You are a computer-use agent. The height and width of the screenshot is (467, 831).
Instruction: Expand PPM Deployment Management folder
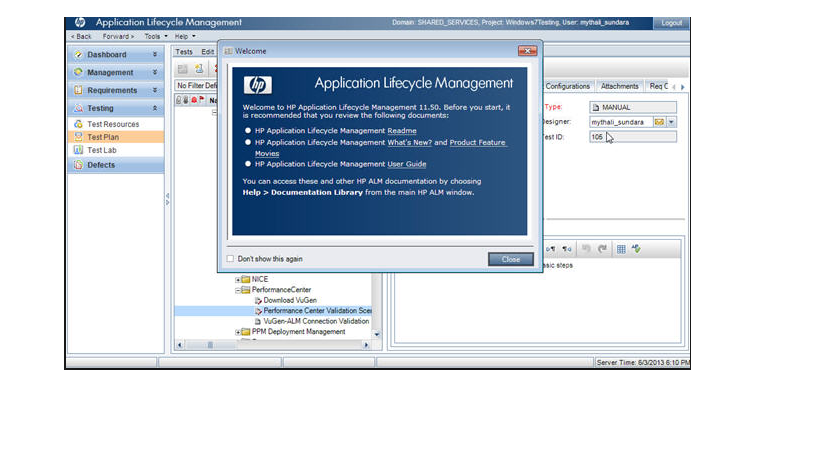click(238, 332)
